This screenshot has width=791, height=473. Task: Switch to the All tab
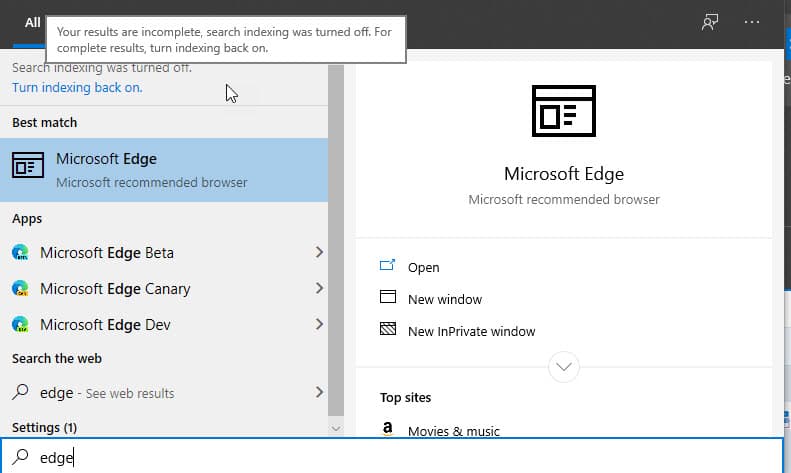[x=32, y=23]
